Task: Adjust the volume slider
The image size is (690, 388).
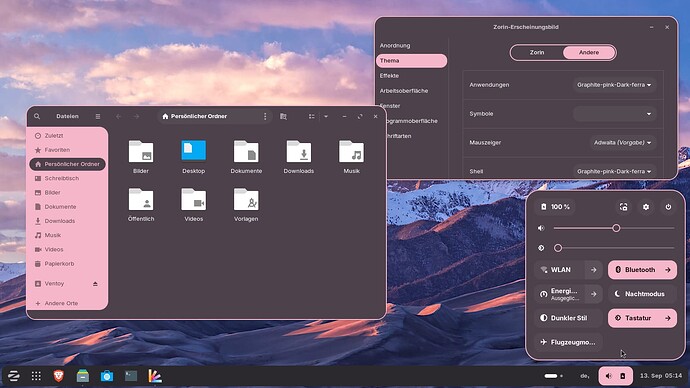Action: pos(614,228)
